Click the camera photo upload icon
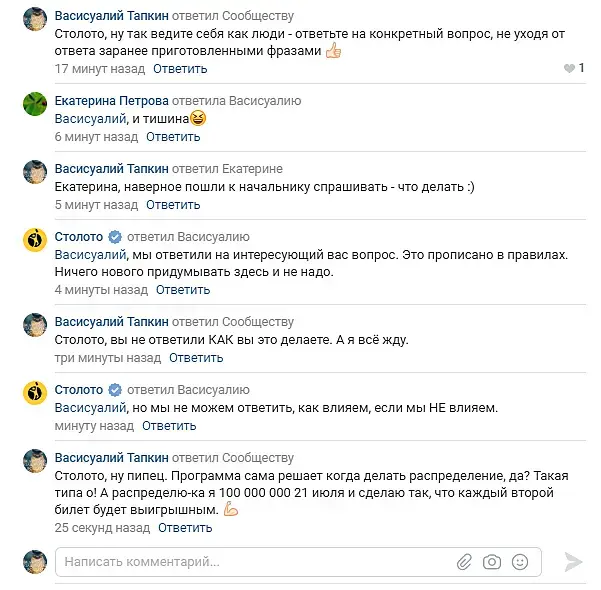The image size is (601, 590). point(491,562)
